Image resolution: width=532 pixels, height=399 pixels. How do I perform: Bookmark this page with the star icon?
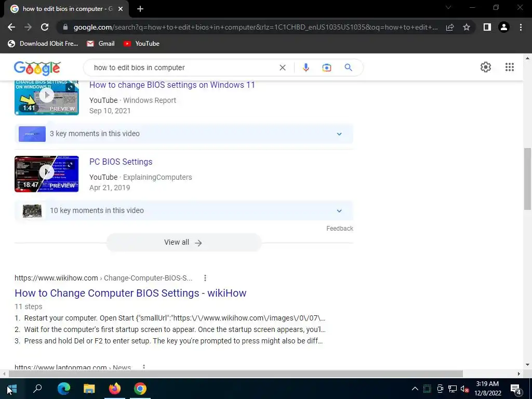[467, 27]
